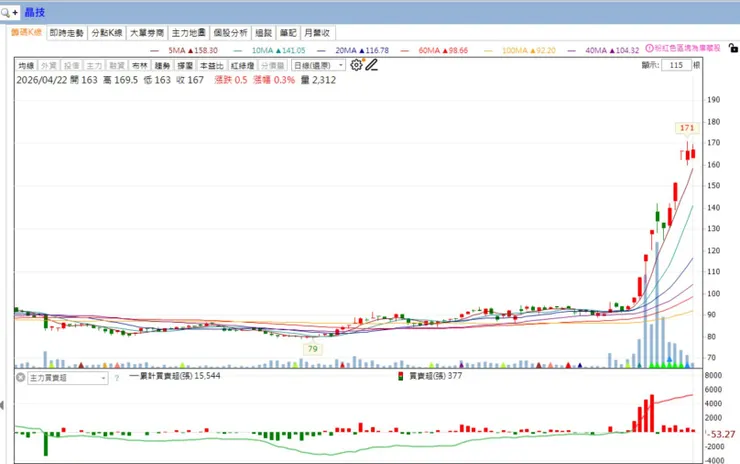Open the 主力買賣超 indicator dropdown
The width and height of the screenshot is (740, 464).
[x=67, y=378]
